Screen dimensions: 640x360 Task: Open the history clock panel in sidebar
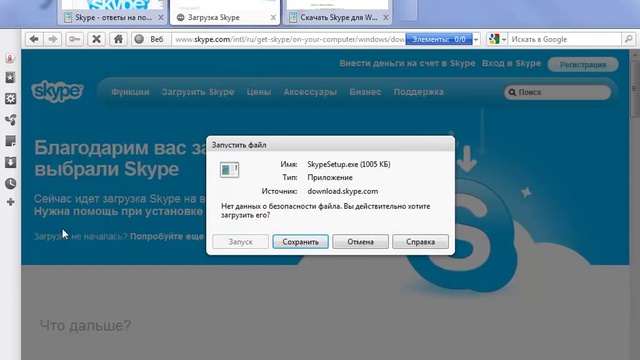click(x=11, y=184)
